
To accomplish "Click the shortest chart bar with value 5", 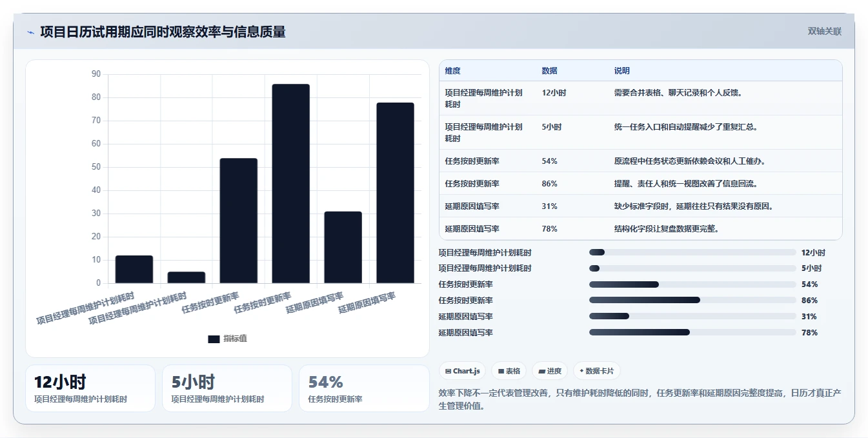I will [x=187, y=277].
